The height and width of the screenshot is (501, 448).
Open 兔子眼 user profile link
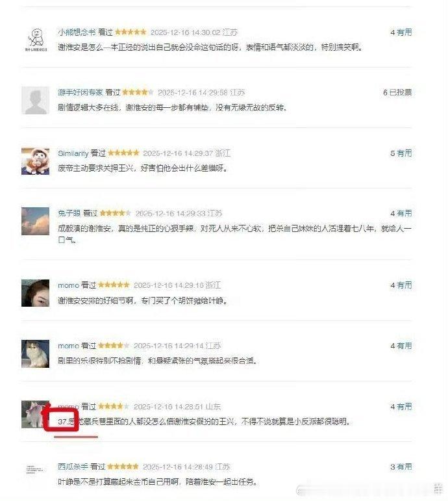pyautogui.click(x=69, y=213)
